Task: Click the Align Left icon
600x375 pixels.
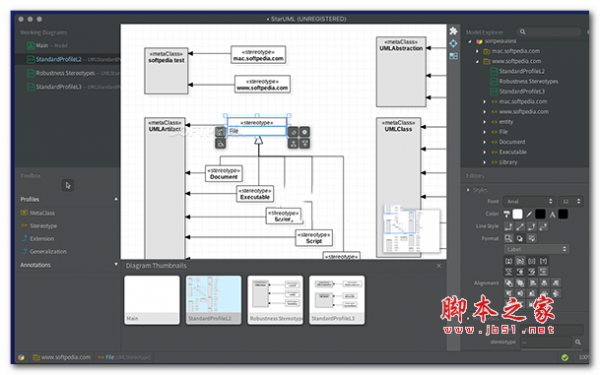Action: click(x=532, y=283)
